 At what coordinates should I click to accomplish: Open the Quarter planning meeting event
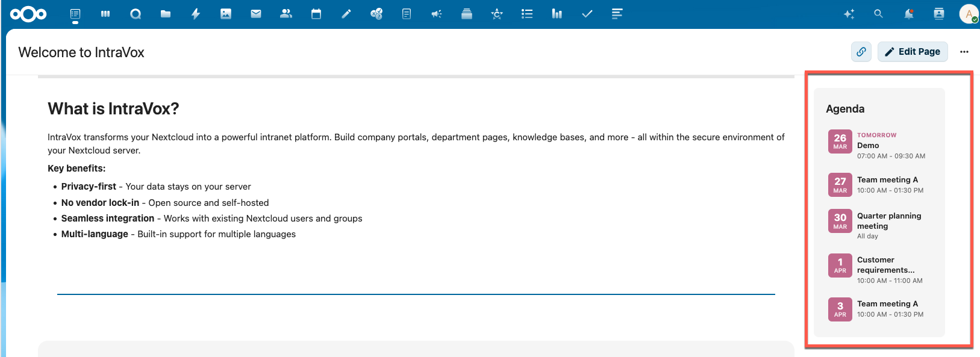coord(879,226)
